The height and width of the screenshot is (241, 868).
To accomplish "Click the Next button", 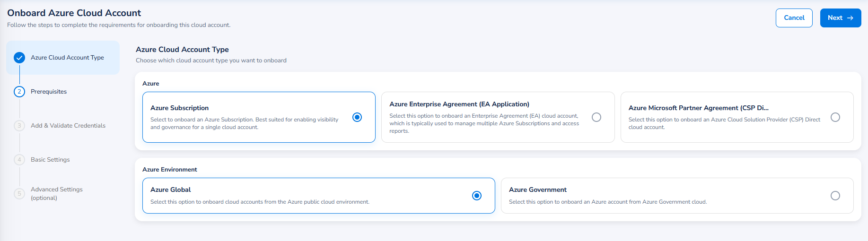I will [841, 18].
